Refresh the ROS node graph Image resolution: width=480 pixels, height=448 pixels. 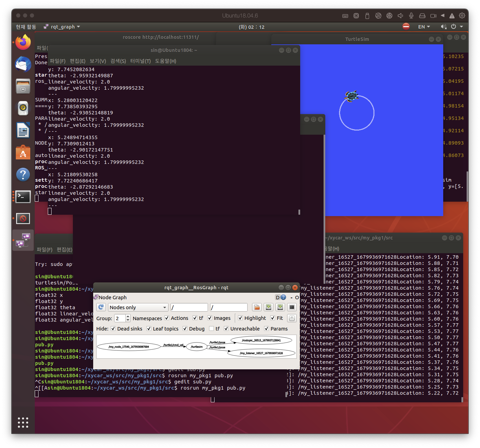[101, 307]
